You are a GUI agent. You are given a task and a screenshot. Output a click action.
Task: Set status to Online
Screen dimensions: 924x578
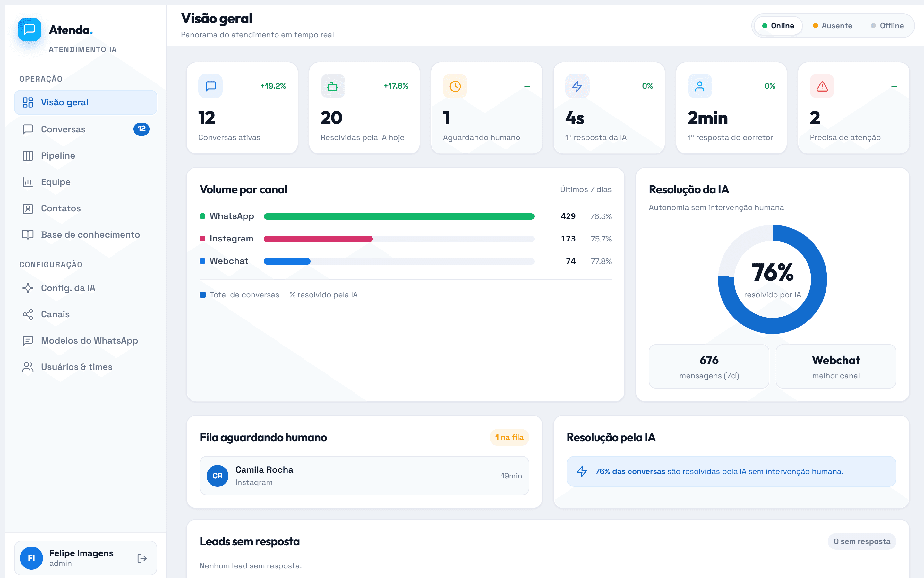778,26
